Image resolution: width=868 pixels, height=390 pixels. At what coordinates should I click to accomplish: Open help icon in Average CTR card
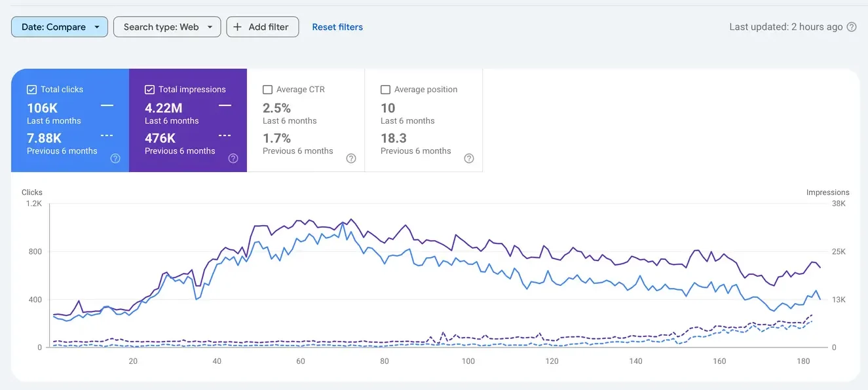(x=351, y=158)
